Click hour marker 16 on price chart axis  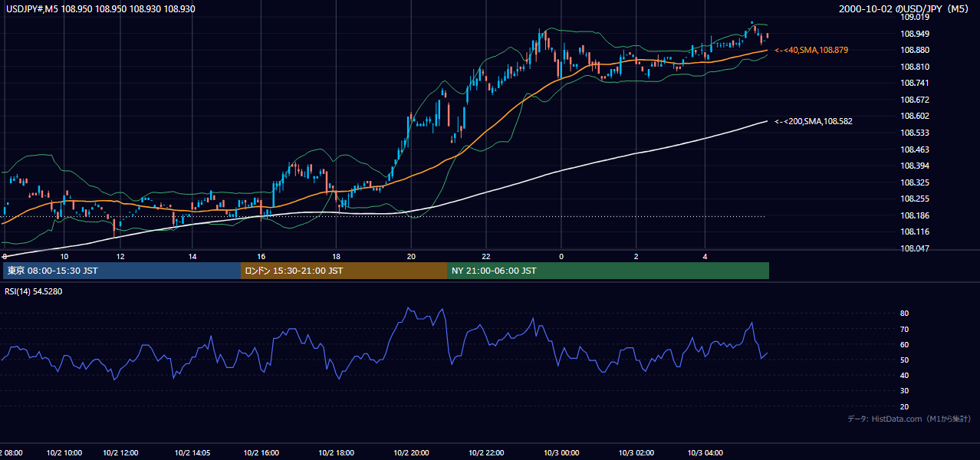(261, 256)
